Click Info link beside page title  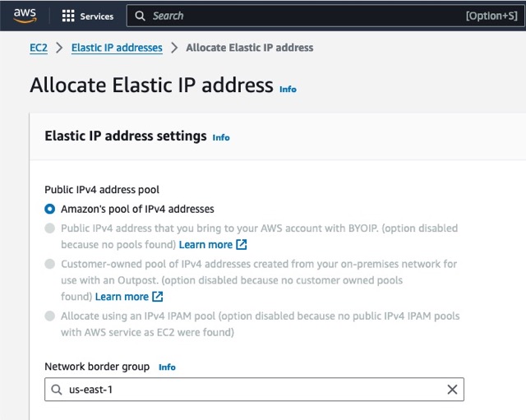click(288, 90)
